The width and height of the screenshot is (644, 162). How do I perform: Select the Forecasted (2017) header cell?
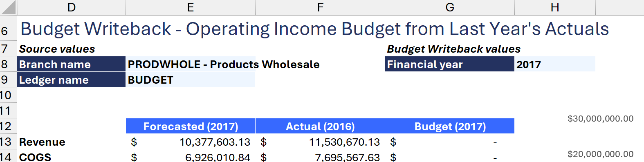coord(191,126)
